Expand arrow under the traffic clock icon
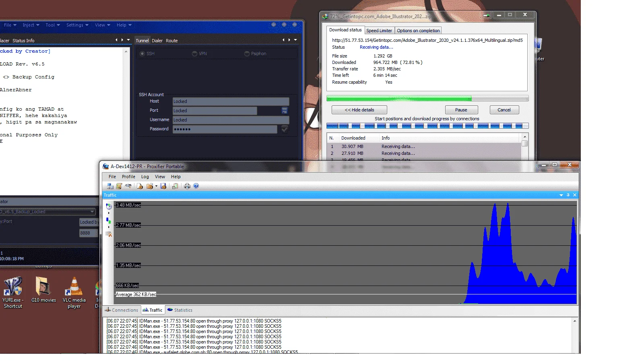Viewport: 644px width, 362px height. 109,213
